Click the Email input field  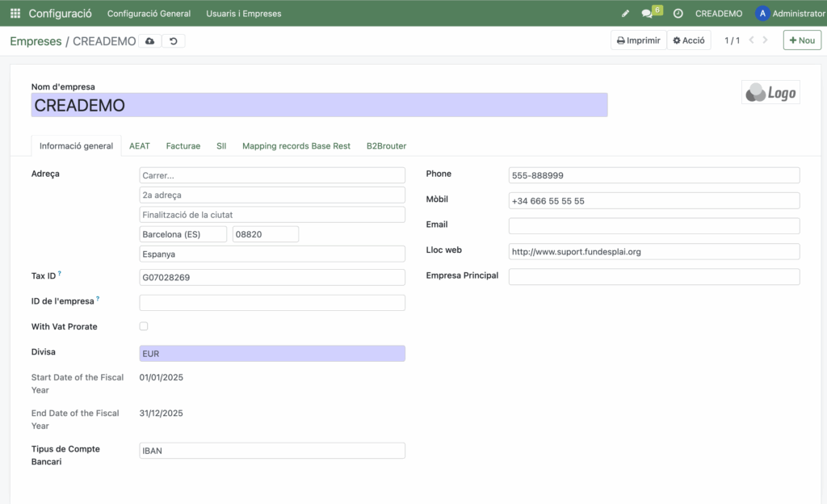click(653, 226)
